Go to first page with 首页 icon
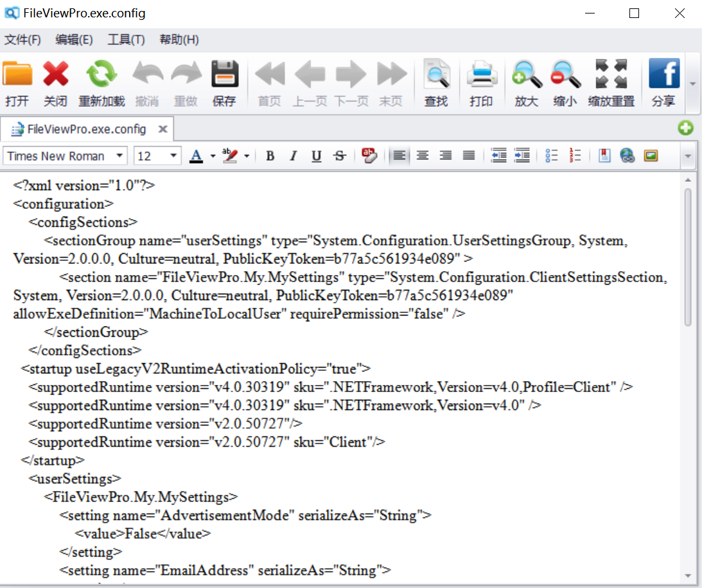Viewport: 702px width, 588px height. [x=270, y=84]
